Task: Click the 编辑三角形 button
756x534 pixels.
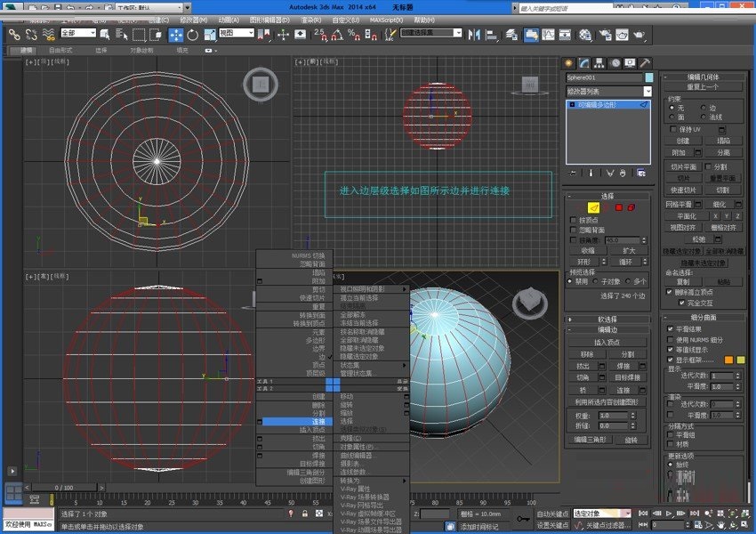Action: [x=591, y=440]
